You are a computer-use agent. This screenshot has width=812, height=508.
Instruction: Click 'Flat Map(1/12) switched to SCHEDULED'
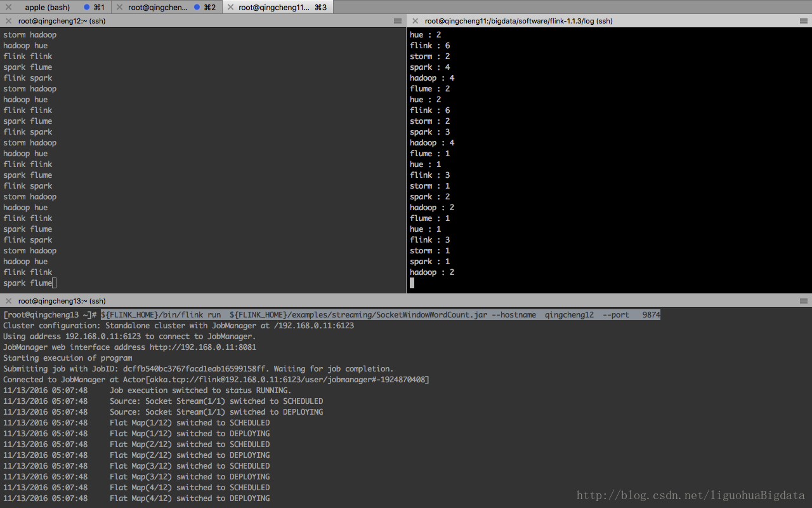pyautogui.click(x=190, y=423)
